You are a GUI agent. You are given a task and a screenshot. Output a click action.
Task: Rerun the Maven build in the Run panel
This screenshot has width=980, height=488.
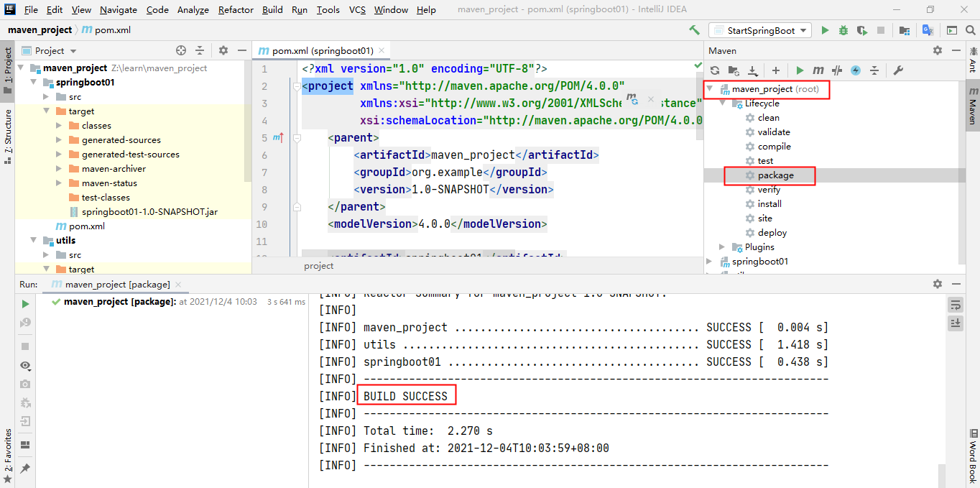(x=25, y=304)
